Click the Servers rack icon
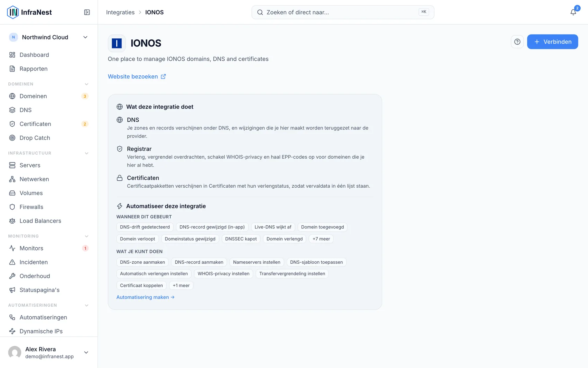 coord(12,165)
